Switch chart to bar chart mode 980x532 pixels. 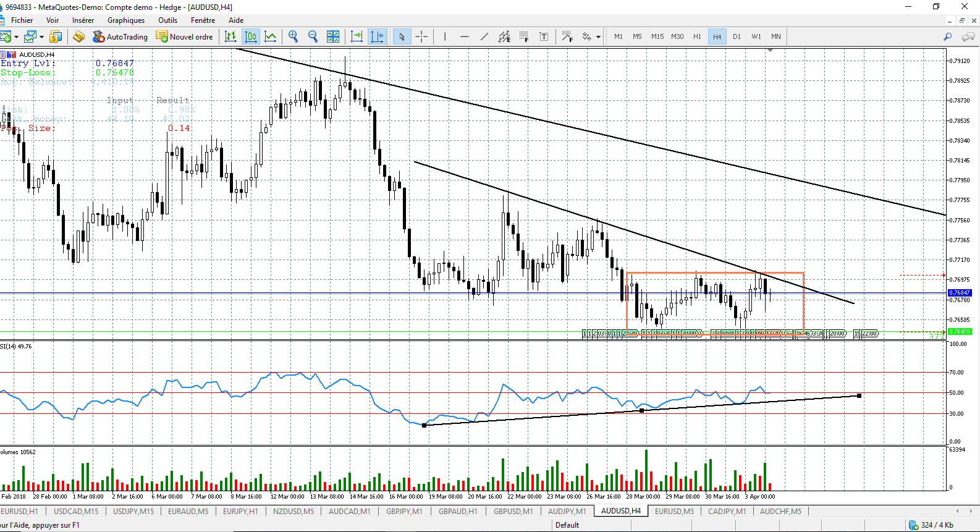(x=231, y=37)
